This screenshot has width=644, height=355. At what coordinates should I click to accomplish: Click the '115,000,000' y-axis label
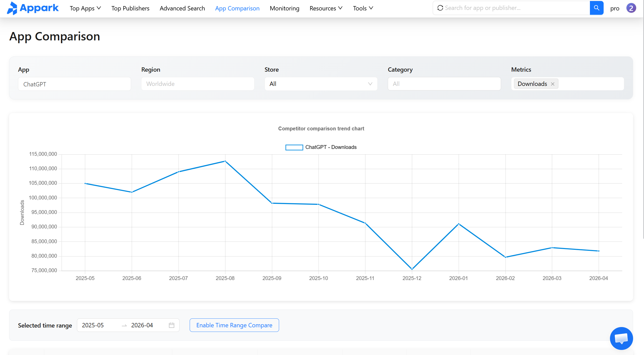pos(43,154)
